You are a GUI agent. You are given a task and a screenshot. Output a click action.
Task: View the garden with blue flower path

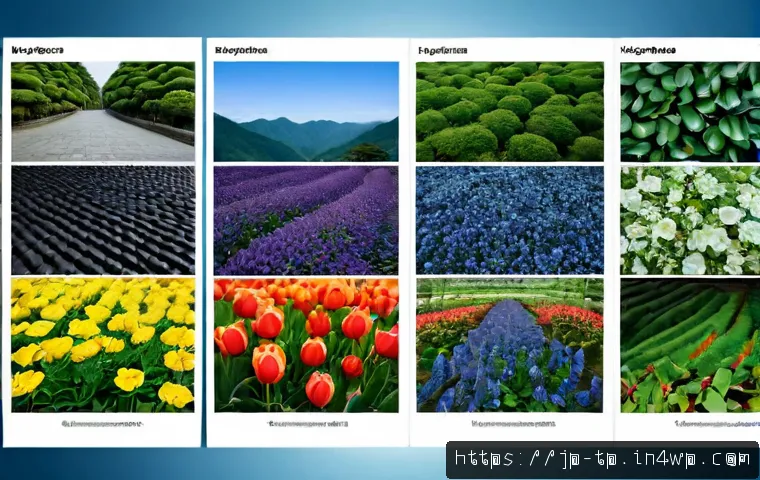510,345
